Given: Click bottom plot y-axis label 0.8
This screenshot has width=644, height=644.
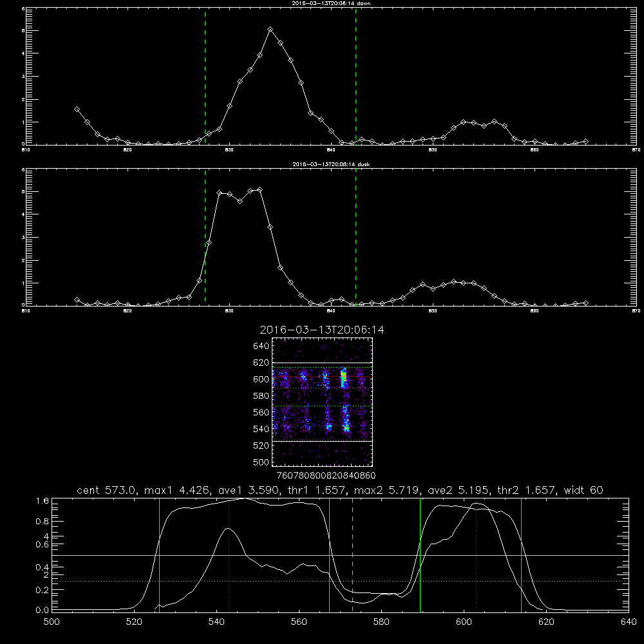Looking at the screenshot, I should point(43,522).
